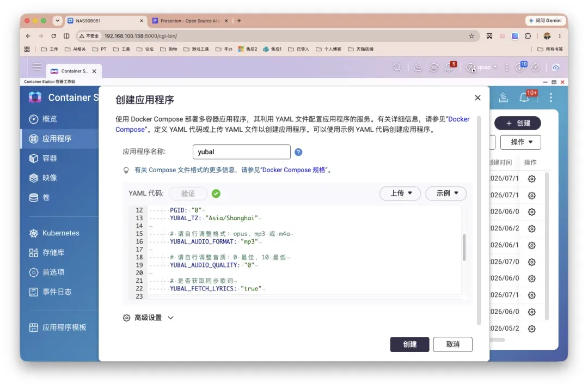Click the 问问 Gemini button
Image resolution: width=588 pixels, height=388 pixels.
click(545, 21)
